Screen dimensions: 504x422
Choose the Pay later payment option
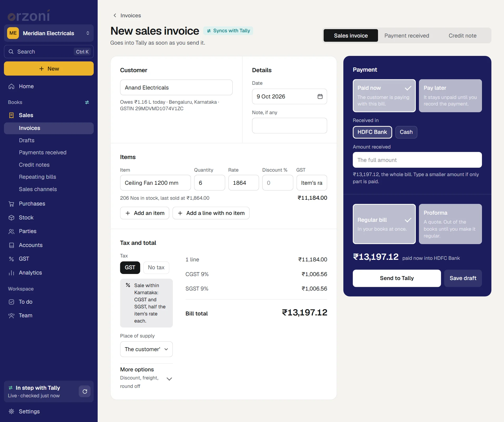pyautogui.click(x=450, y=96)
